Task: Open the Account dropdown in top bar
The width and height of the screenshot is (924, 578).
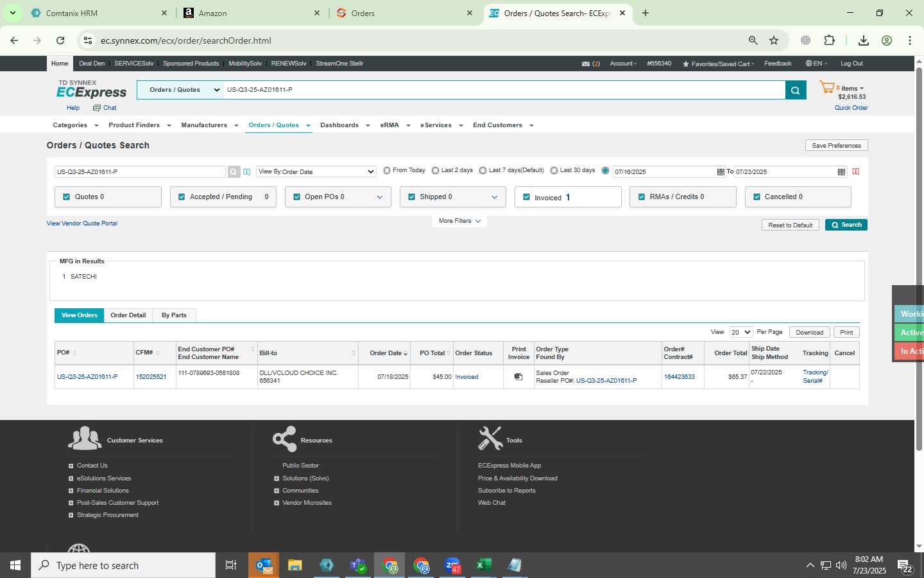Action: pyautogui.click(x=623, y=64)
